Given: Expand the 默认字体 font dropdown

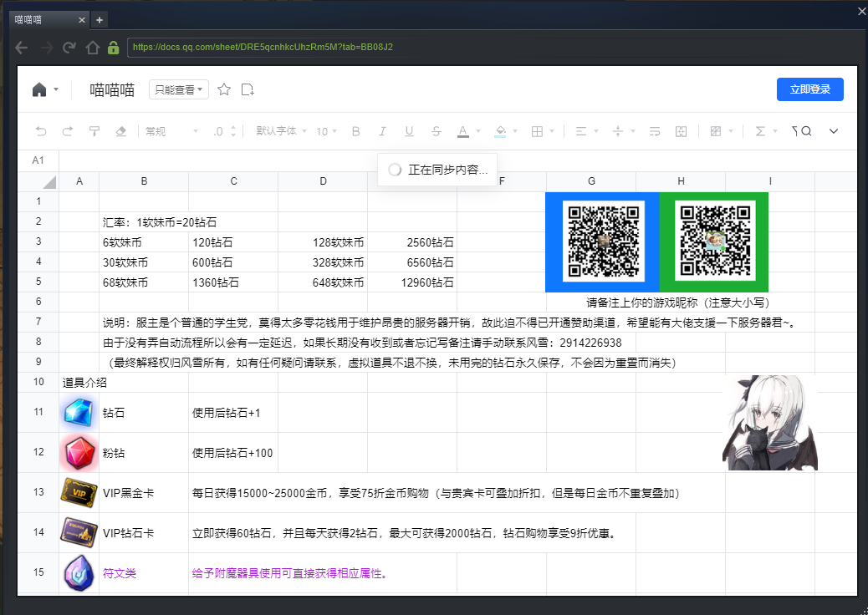Looking at the screenshot, I should [x=281, y=131].
